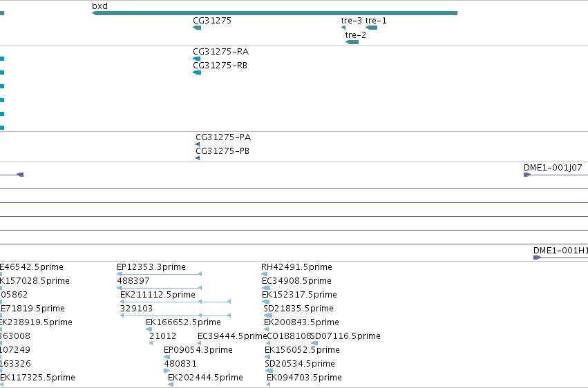The width and height of the screenshot is (588, 388).
Task: Select the SD20534.5prime arrow glyph
Action: tap(269, 371)
